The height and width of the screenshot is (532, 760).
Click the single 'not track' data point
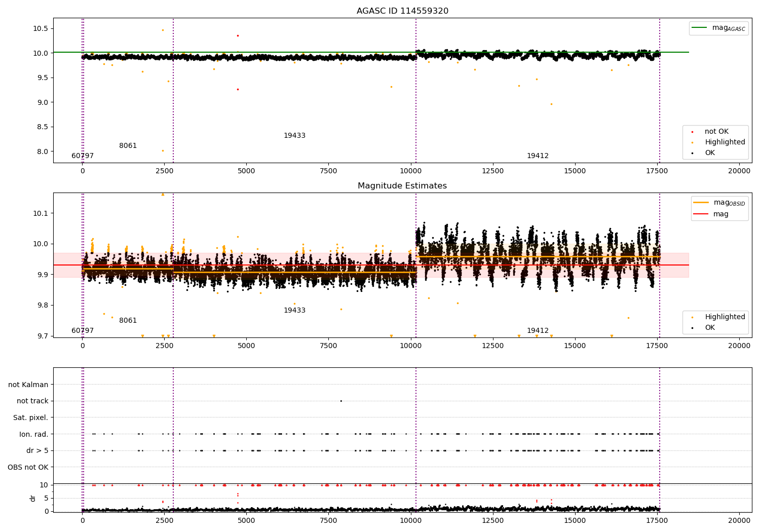(341, 401)
